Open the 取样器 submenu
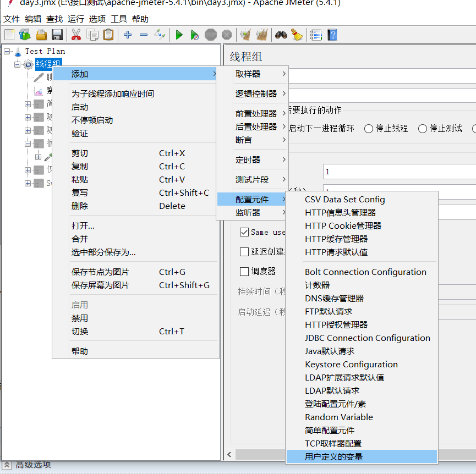 pyautogui.click(x=252, y=74)
